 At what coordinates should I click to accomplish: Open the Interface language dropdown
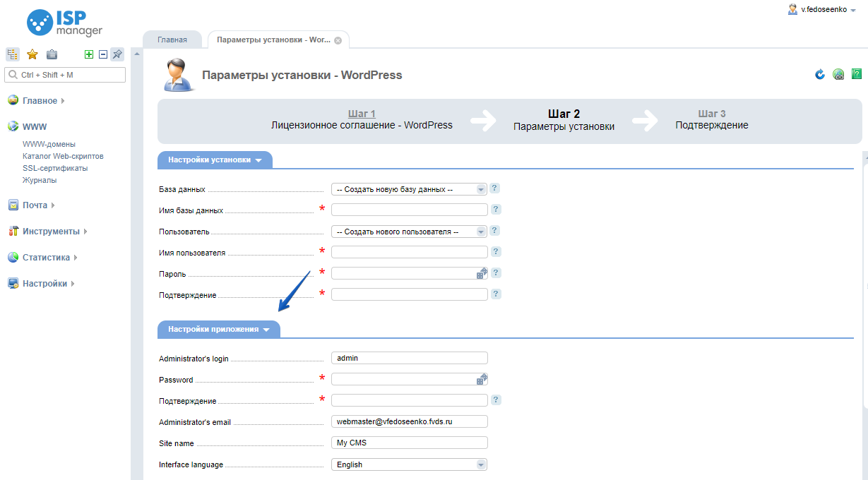click(410, 464)
